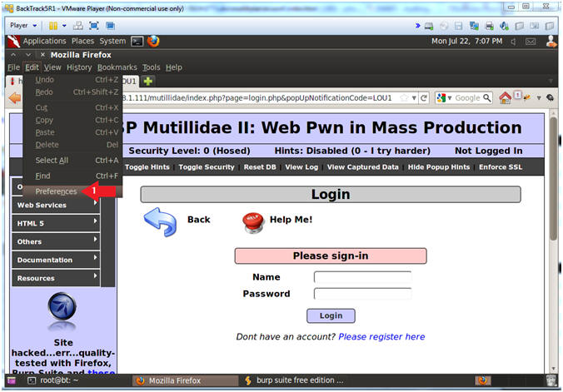
Task: Click the green new tab plus button
Action: [x=148, y=82]
